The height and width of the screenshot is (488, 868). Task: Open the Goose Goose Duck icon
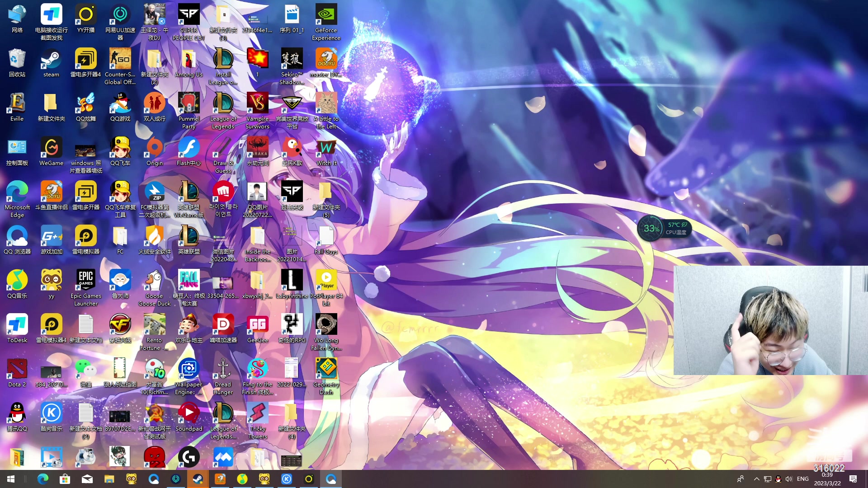point(154,288)
